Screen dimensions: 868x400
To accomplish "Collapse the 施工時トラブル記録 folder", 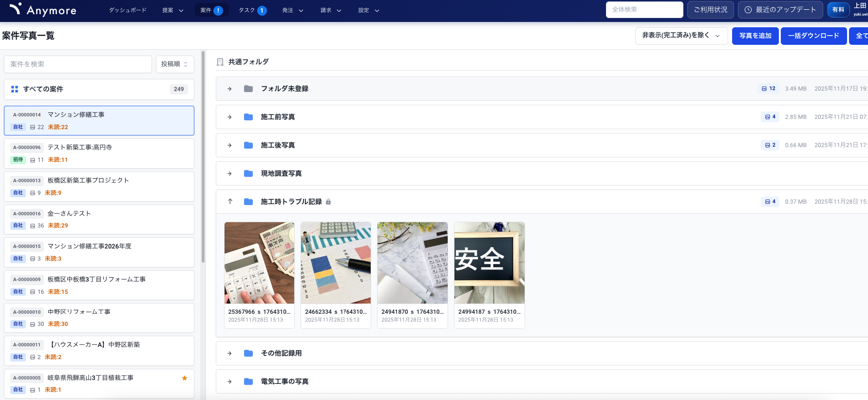I will (x=230, y=202).
